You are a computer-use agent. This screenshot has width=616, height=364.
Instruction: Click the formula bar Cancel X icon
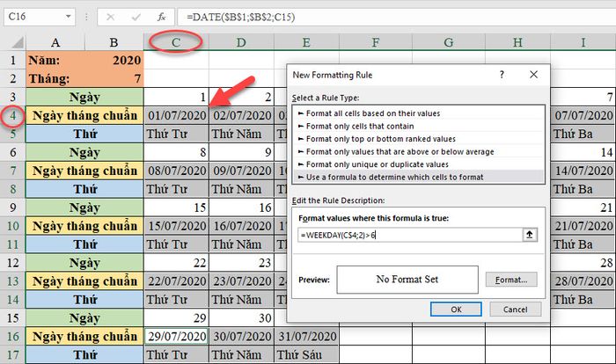pos(110,17)
